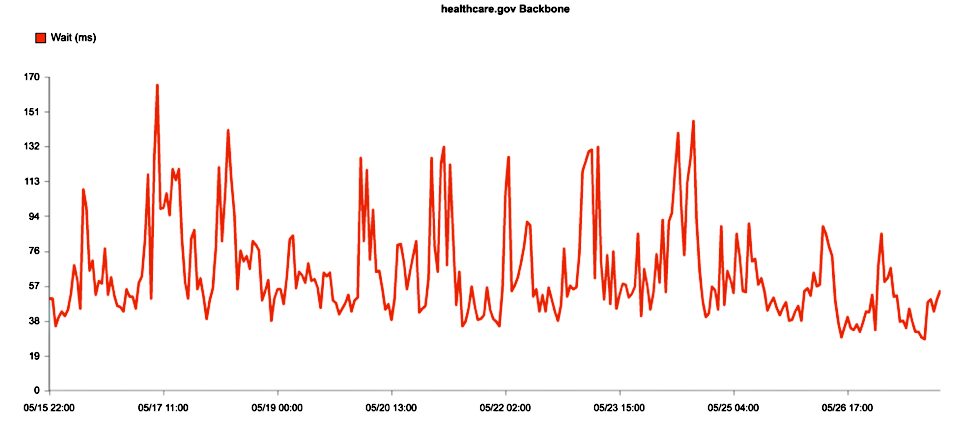Click the 132 y-axis label

tap(32, 147)
